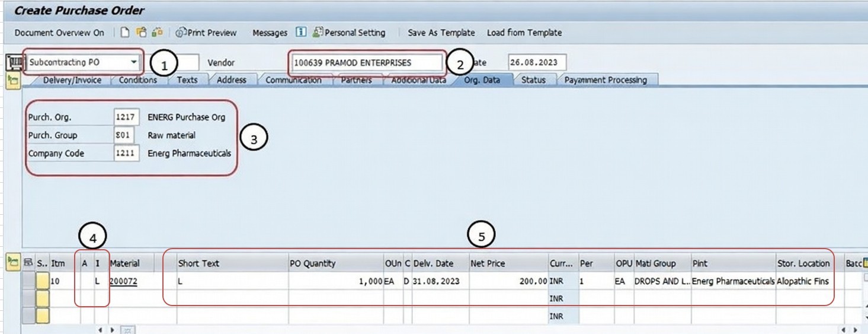Open material number 200072 link
This screenshot has height=334, width=868.
pyautogui.click(x=123, y=282)
